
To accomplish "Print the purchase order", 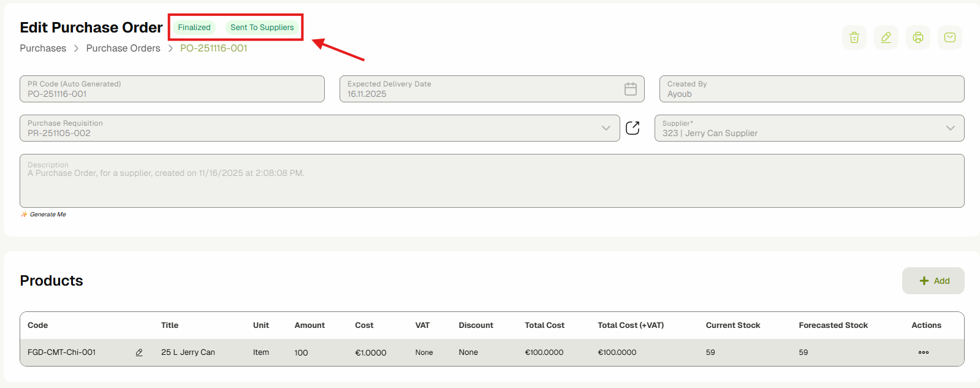I will tap(917, 37).
